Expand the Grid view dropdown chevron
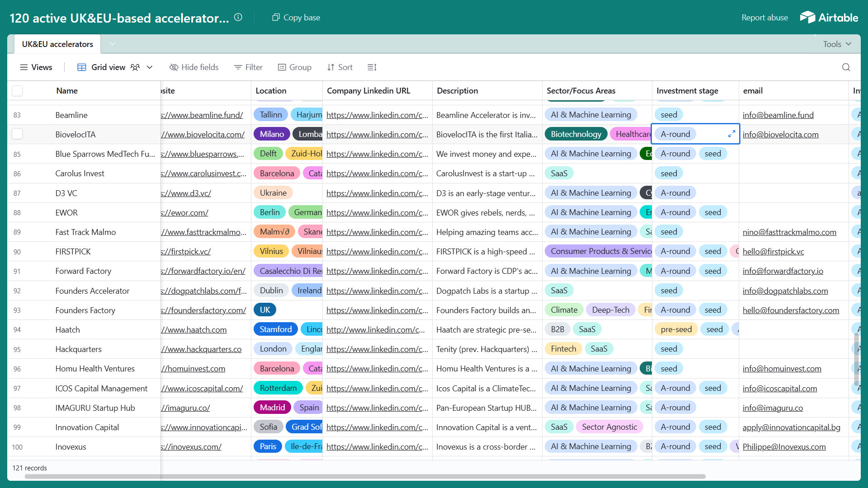The image size is (868, 488). 150,67
